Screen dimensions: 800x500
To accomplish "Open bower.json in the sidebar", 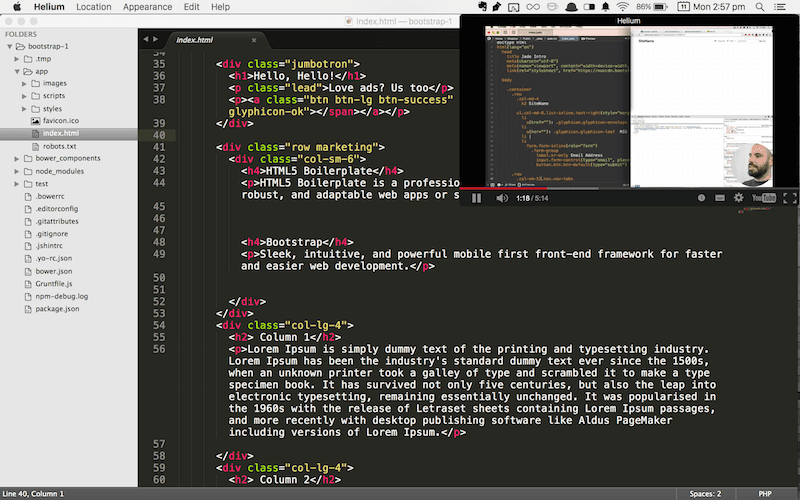I will tap(54, 271).
